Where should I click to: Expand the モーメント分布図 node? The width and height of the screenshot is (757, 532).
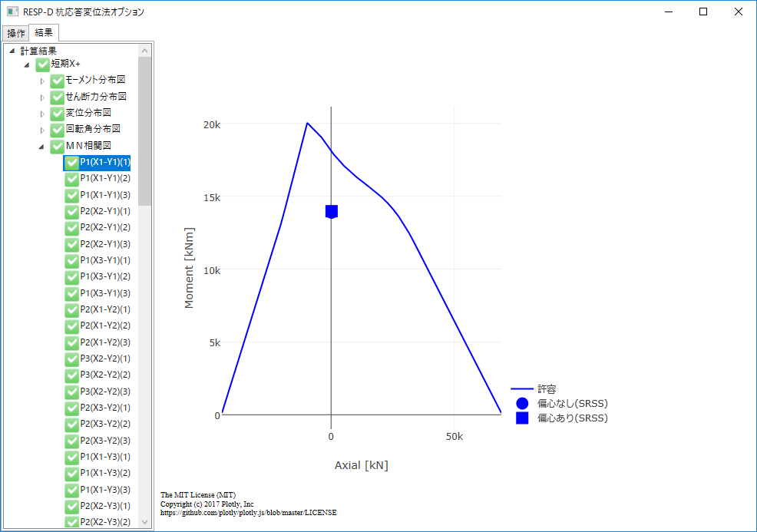pyautogui.click(x=42, y=81)
